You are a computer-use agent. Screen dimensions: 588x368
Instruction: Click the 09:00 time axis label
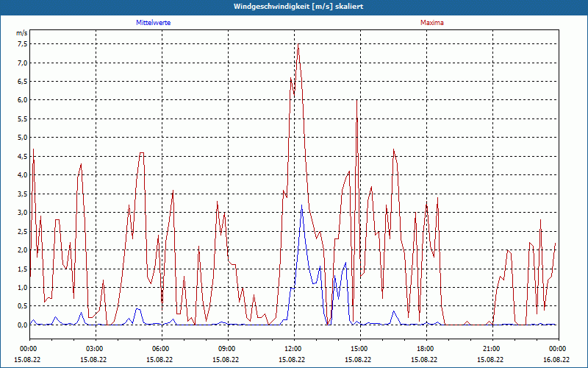(x=226, y=349)
